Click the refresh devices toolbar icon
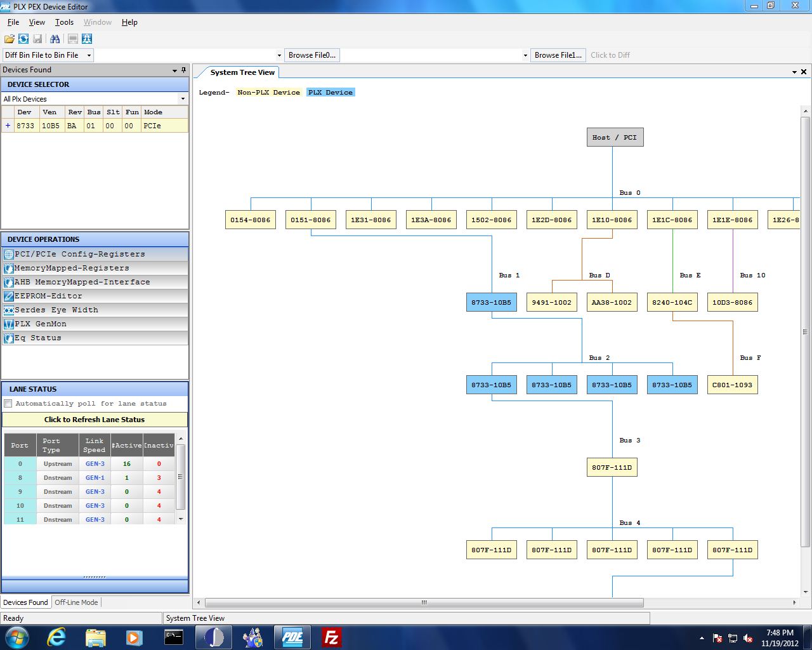The height and width of the screenshot is (650, 812). (x=23, y=39)
